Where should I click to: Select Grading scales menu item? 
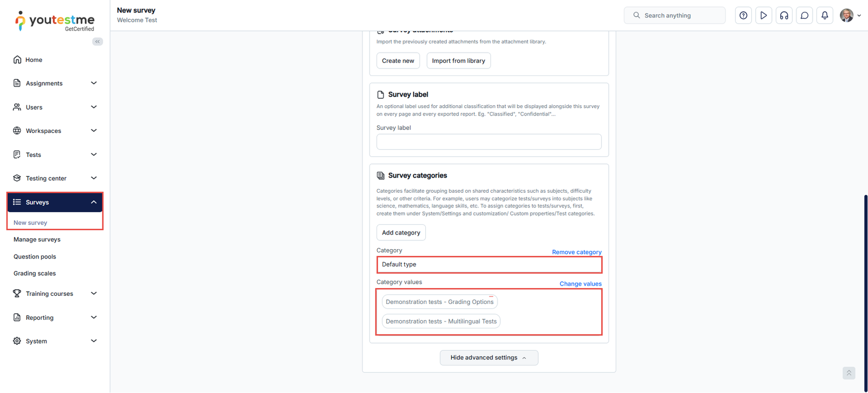pos(35,274)
